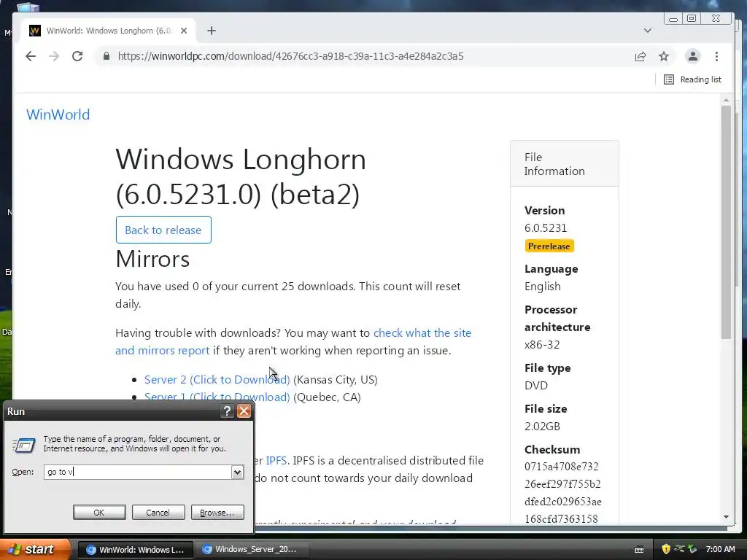Click the on-screen keyboard tray icon

(x=639, y=550)
